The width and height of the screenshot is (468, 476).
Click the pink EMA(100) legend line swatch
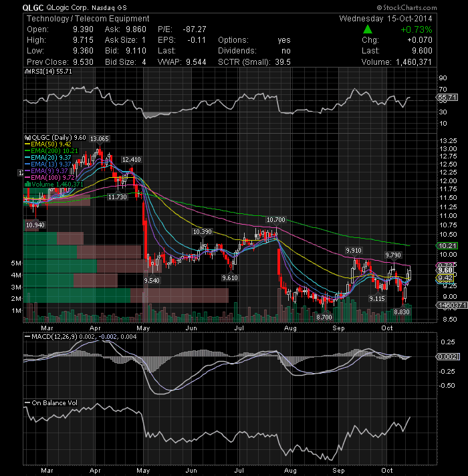tap(27, 178)
